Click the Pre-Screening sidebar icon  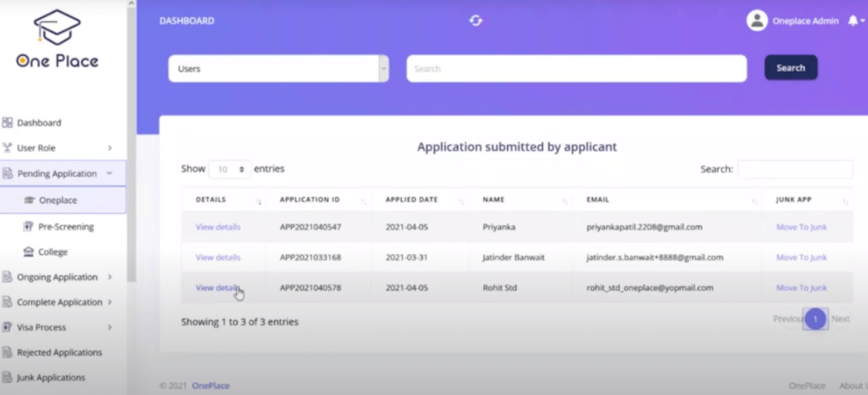click(29, 227)
